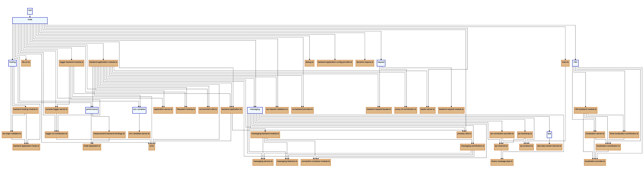Viewport: 644px width, 181px height.
Task: Select the i18n folder node
Action: pos(575,63)
